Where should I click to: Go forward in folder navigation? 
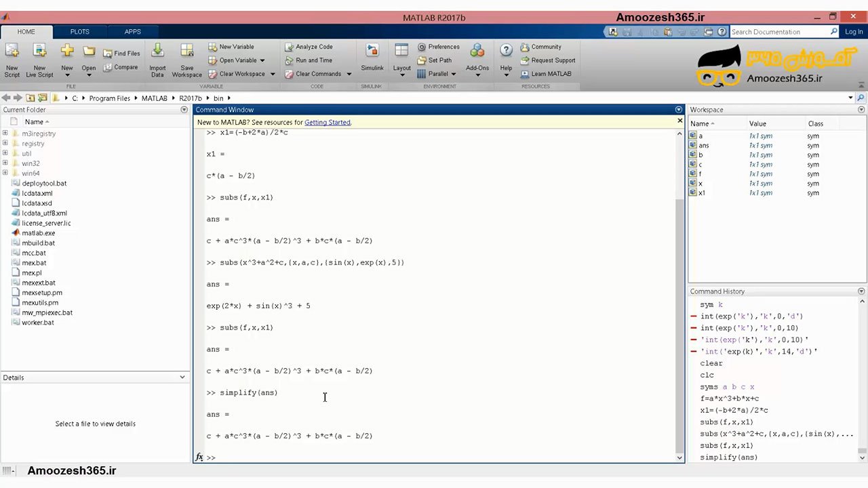pos(18,98)
